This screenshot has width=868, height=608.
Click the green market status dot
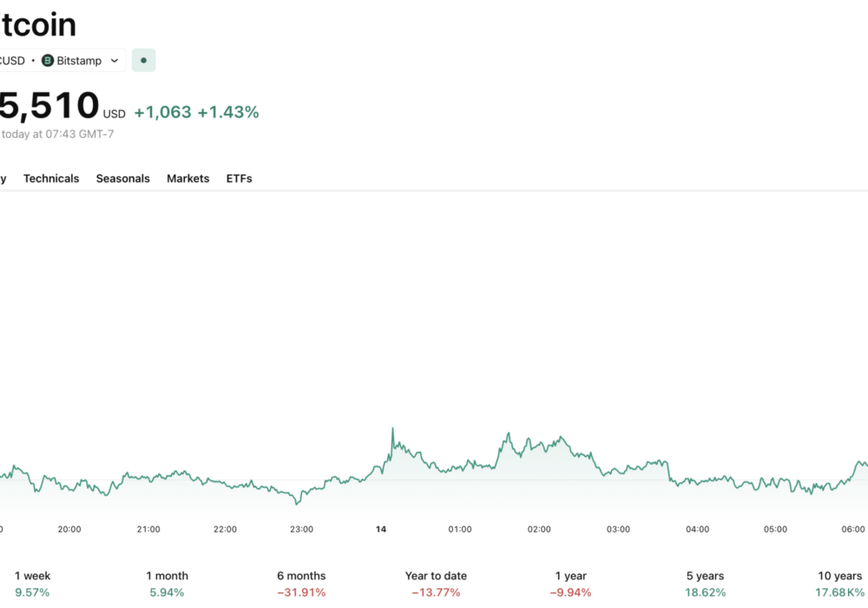click(x=143, y=61)
